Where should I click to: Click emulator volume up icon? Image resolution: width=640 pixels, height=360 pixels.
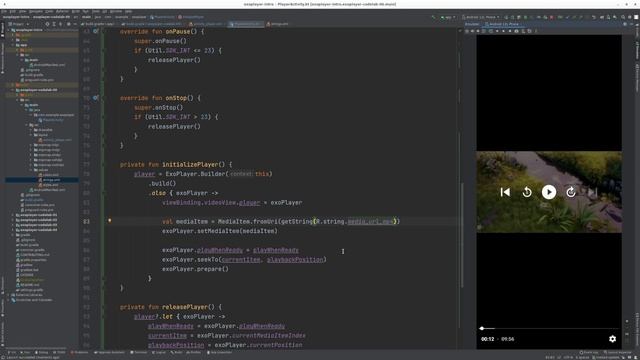(x=473, y=31)
